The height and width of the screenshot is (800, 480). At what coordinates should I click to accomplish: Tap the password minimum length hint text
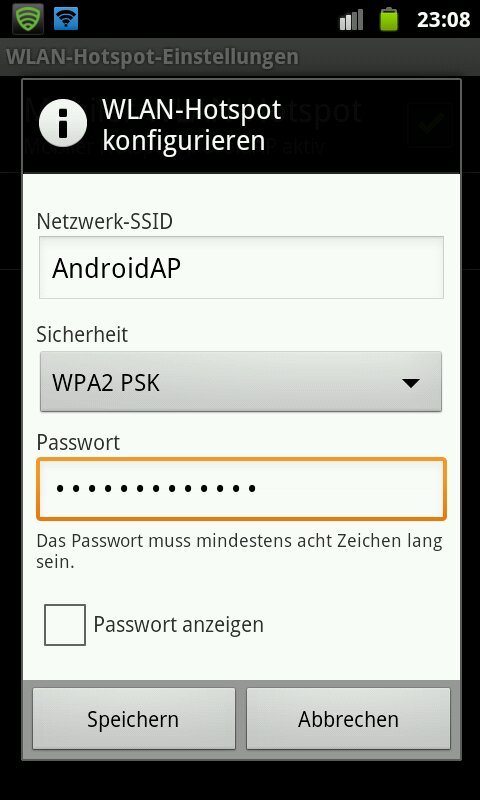239,551
